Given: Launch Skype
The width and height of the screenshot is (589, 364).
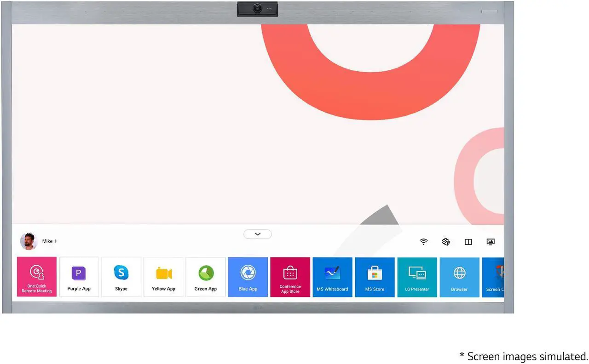Looking at the screenshot, I should point(121,277).
